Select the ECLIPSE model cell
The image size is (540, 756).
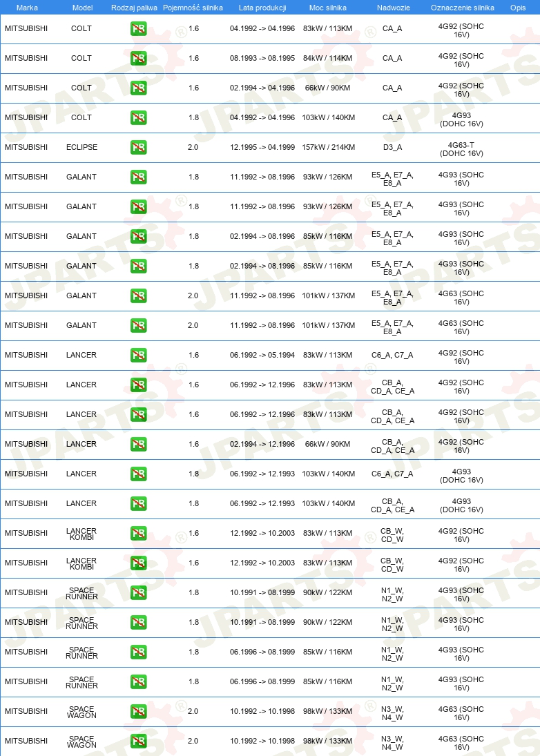[x=81, y=147]
